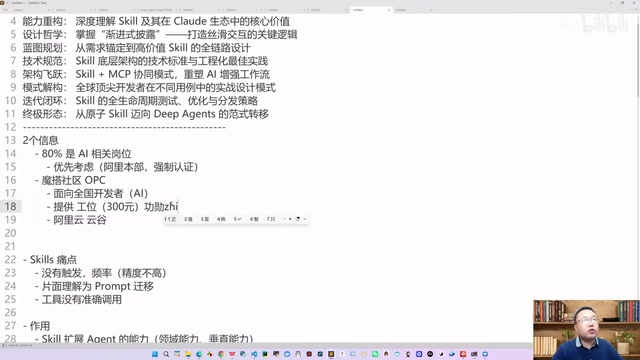Open the PyCharm taskbar icon
Screen dimensions: 640x360
[265, 354]
